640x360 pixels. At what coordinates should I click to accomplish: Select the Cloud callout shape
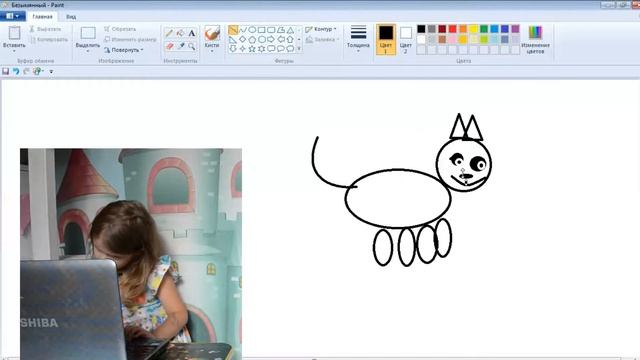(x=290, y=49)
